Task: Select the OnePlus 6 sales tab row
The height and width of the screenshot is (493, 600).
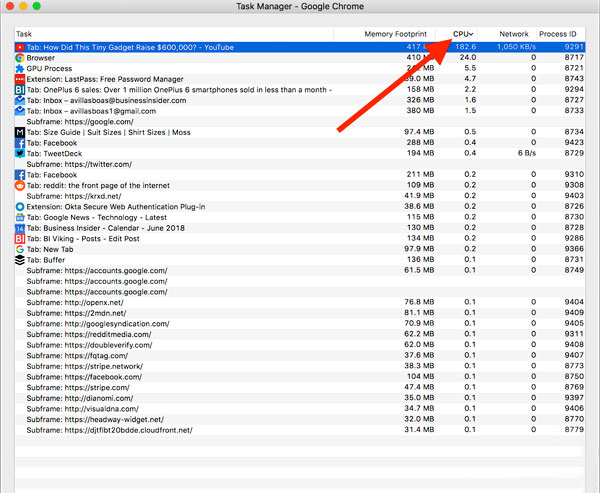Action: click(x=300, y=90)
